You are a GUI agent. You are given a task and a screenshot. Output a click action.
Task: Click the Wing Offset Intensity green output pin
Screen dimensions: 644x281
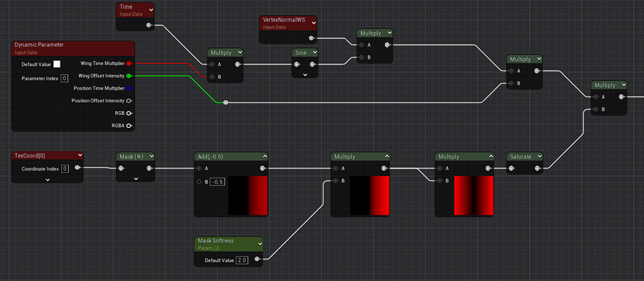(x=129, y=76)
